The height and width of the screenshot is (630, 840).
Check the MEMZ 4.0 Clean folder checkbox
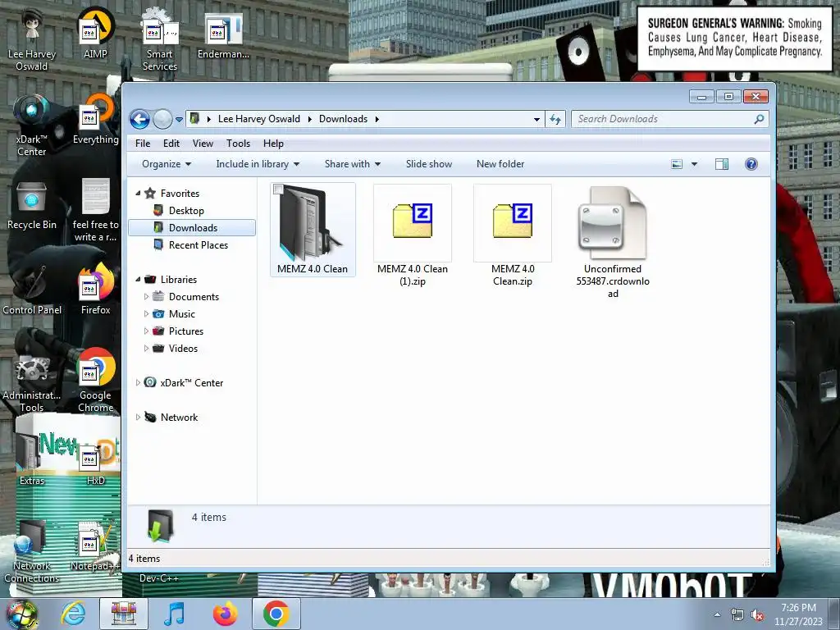point(279,189)
